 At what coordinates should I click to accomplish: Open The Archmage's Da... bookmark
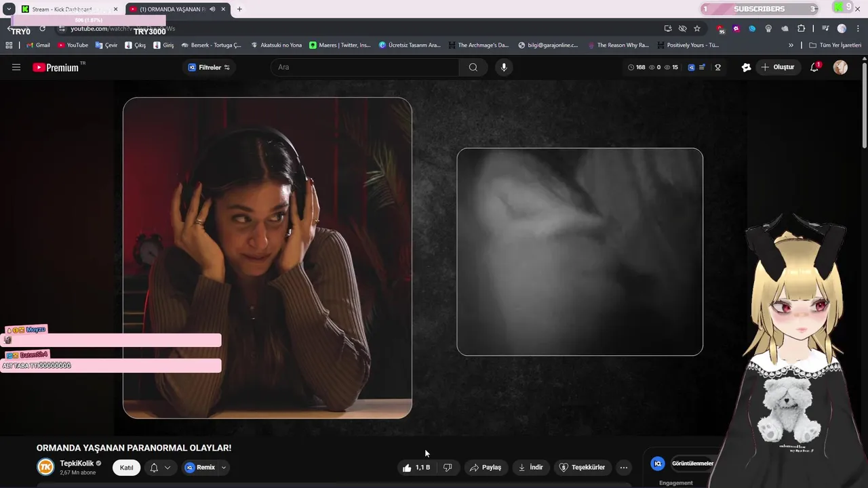478,45
